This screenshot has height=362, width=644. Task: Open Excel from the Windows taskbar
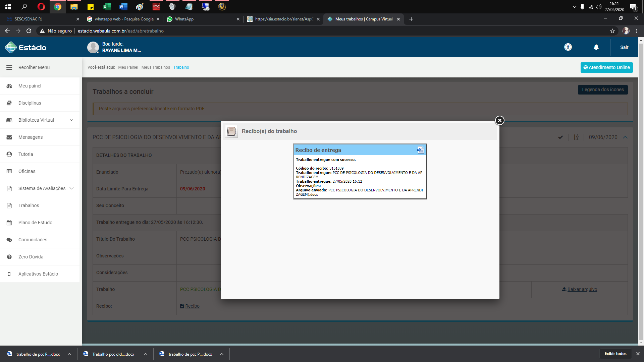[107, 6]
